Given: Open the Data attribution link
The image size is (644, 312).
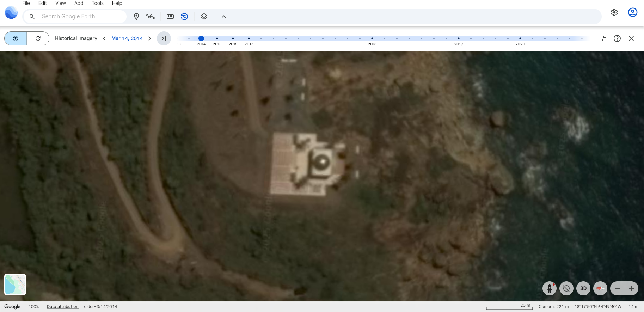Looking at the screenshot, I should click(63, 307).
